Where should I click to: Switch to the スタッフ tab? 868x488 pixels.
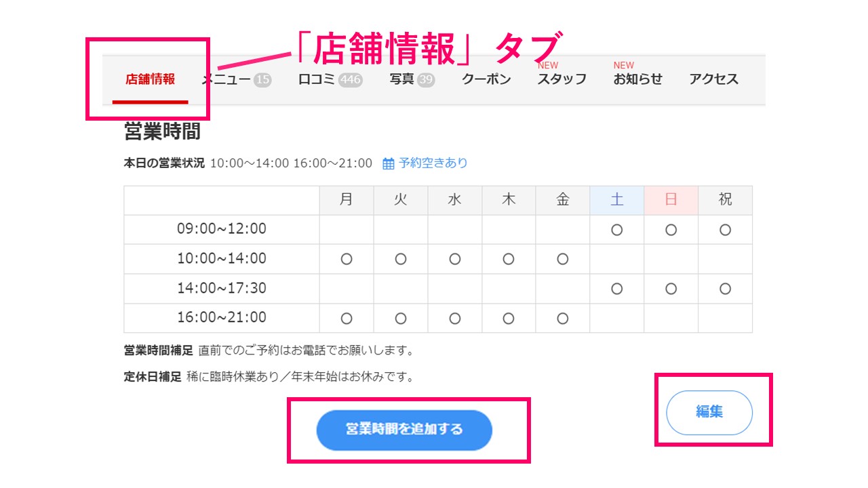click(x=562, y=79)
